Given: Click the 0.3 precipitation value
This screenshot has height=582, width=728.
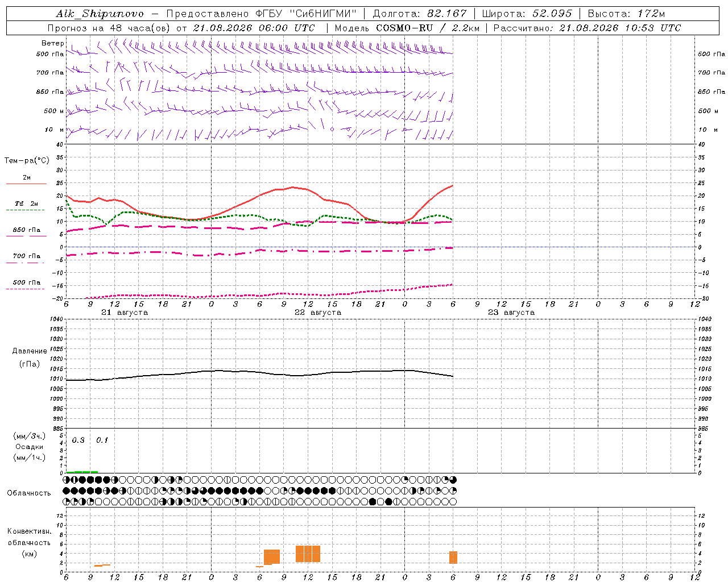Looking at the screenshot, I should pos(78,440).
